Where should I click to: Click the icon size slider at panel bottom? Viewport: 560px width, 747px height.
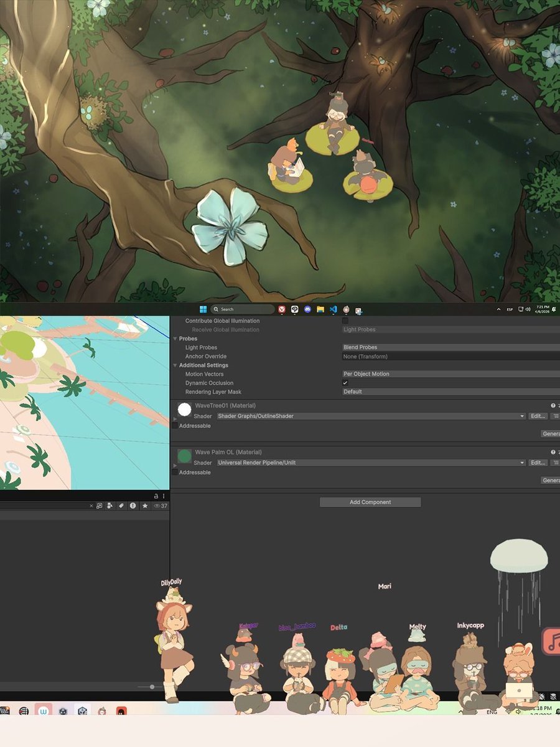coord(152,687)
